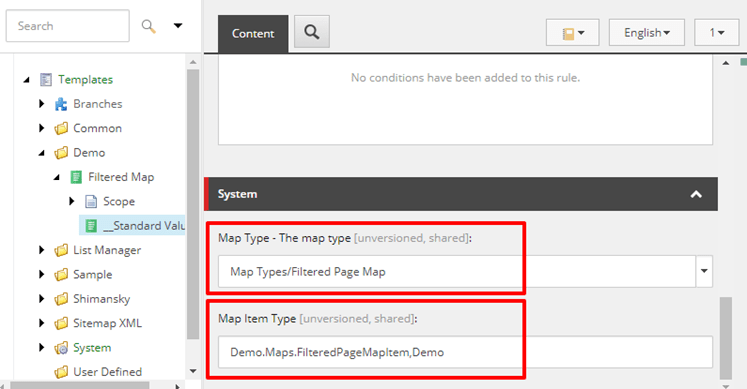Image resolution: width=747 pixels, height=389 pixels.
Task: Select User Defined in the tree
Action: (108, 372)
